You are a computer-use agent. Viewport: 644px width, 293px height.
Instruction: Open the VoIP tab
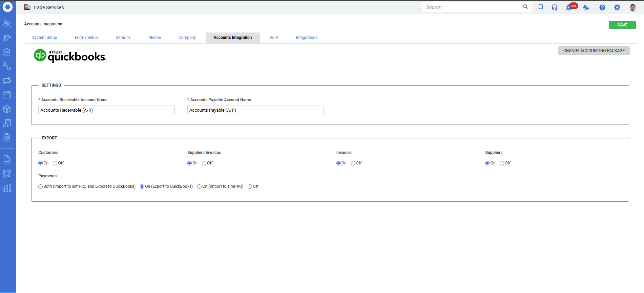(274, 38)
